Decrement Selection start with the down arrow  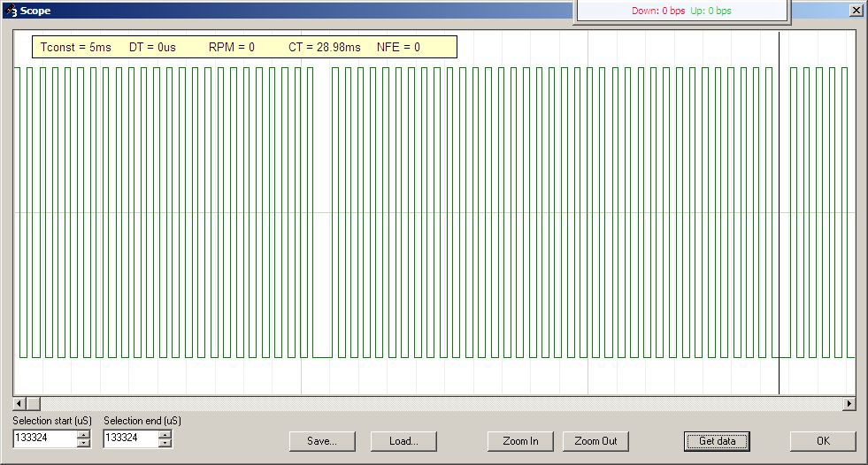83,443
